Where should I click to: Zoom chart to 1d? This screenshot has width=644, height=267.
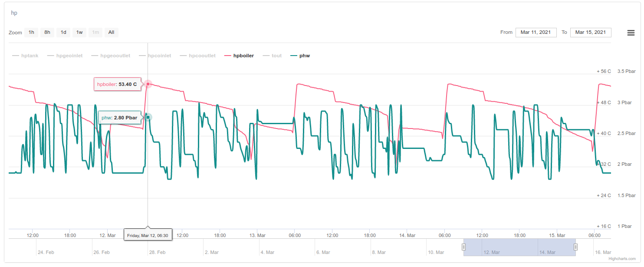[63, 32]
